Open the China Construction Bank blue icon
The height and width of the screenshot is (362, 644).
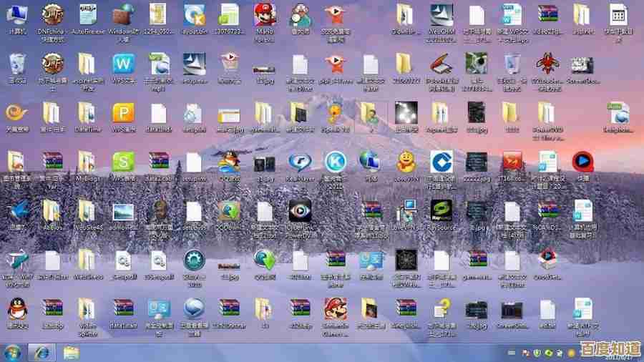(x=441, y=162)
